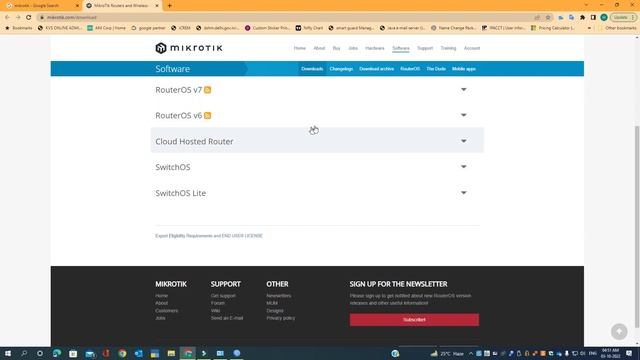Switch to the Google Search browser tab
The height and width of the screenshot is (360, 640).
pos(41,6)
